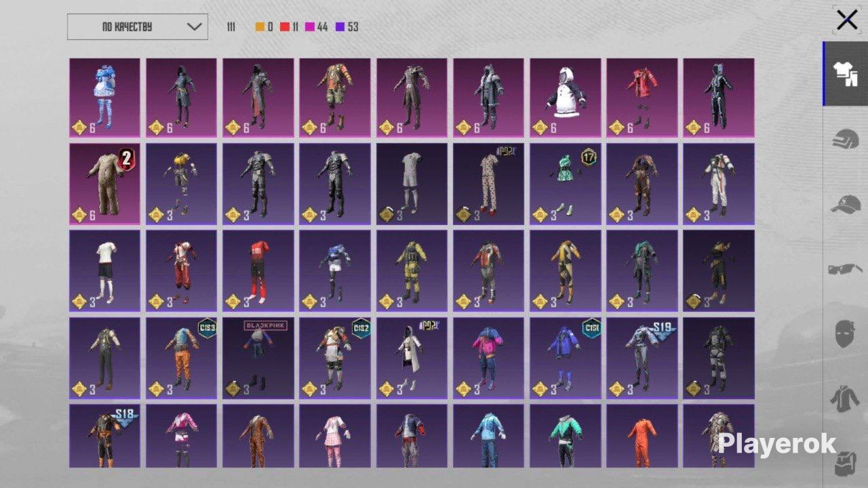Select the blue maid dress outfit
The image size is (868, 488).
pos(104,98)
